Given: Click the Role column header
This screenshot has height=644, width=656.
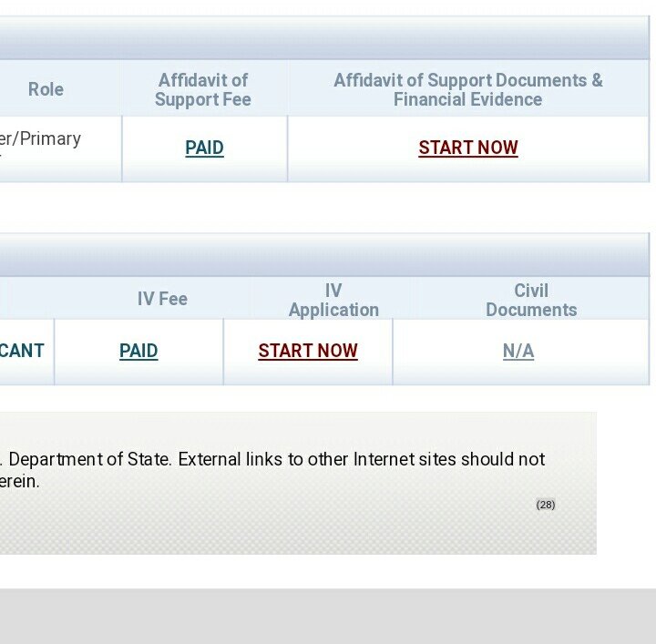Looking at the screenshot, I should pos(46,89).
